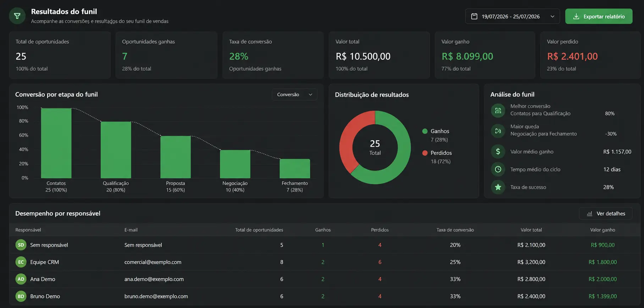Click the Oportunidades ganhas value 7

point(125,56)
